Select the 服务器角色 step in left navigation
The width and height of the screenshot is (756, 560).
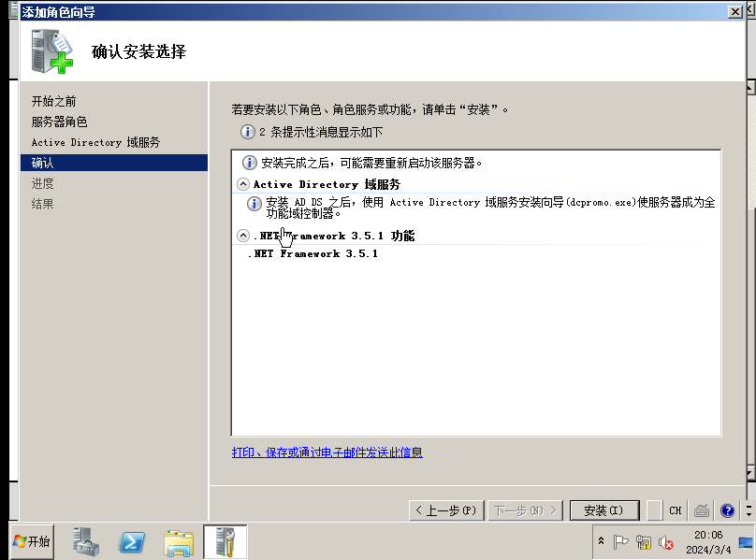click(x=60, y=122)
